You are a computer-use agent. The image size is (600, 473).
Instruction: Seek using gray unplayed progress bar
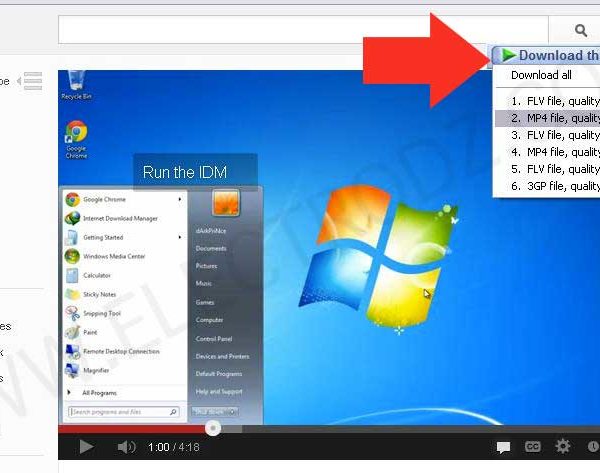(421, 429)
